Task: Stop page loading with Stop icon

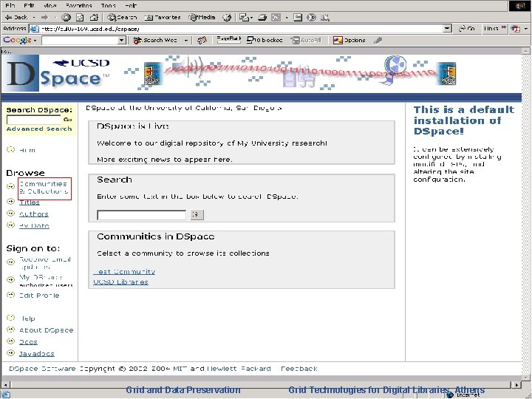Action: coord(66,17)
